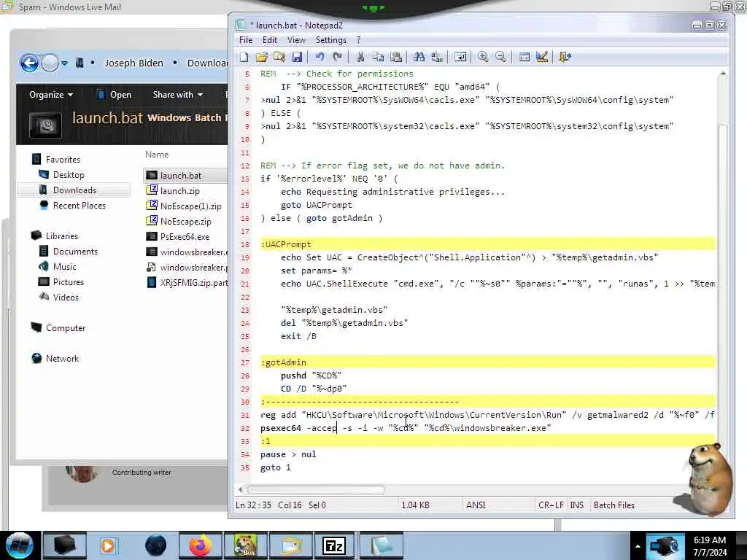The width and height of the screenshot is (747, 560).
Task: Open the View menu in Notepad2
Action: pos(296,40)
